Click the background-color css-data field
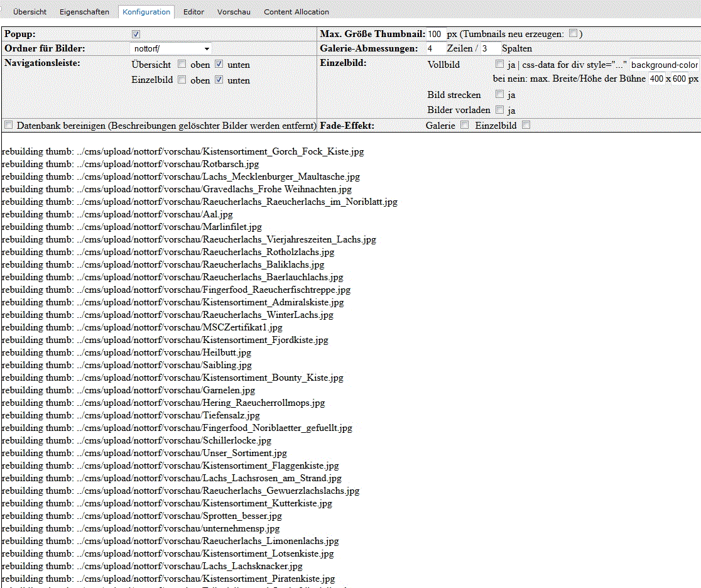 pos(665,65)
